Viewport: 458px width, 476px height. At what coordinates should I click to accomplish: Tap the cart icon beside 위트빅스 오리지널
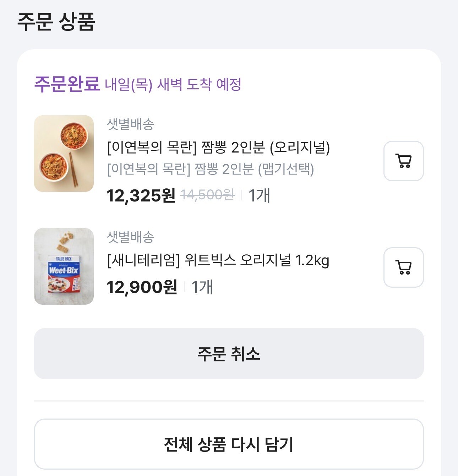tap(403, 267)
